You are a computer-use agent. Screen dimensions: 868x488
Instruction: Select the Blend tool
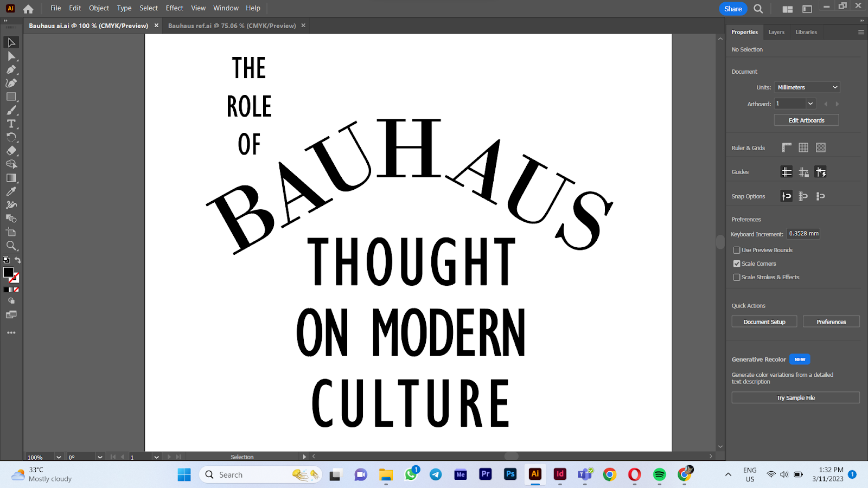(11, 219)
